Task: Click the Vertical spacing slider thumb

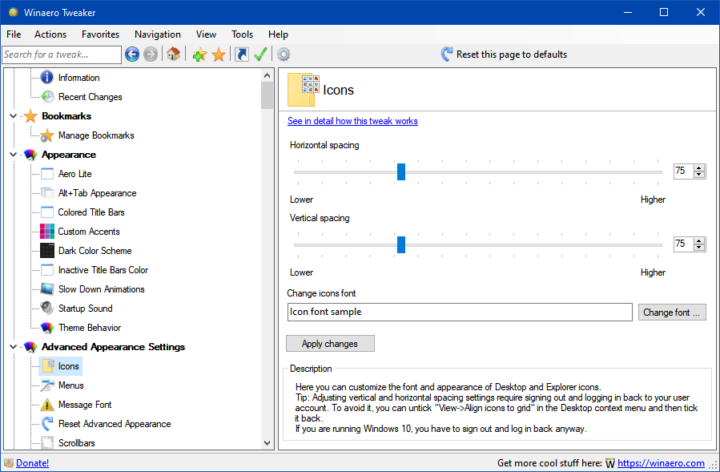Action: click(401, 245)
